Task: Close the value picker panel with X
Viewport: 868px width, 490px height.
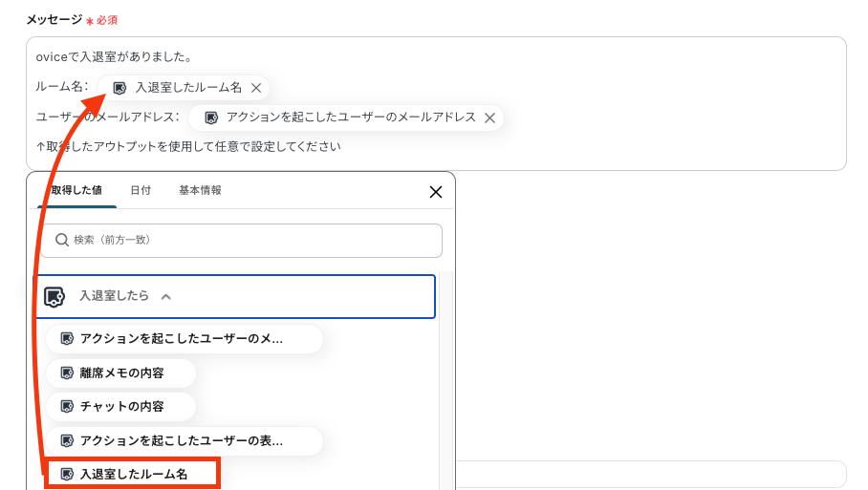Action: 436,192
